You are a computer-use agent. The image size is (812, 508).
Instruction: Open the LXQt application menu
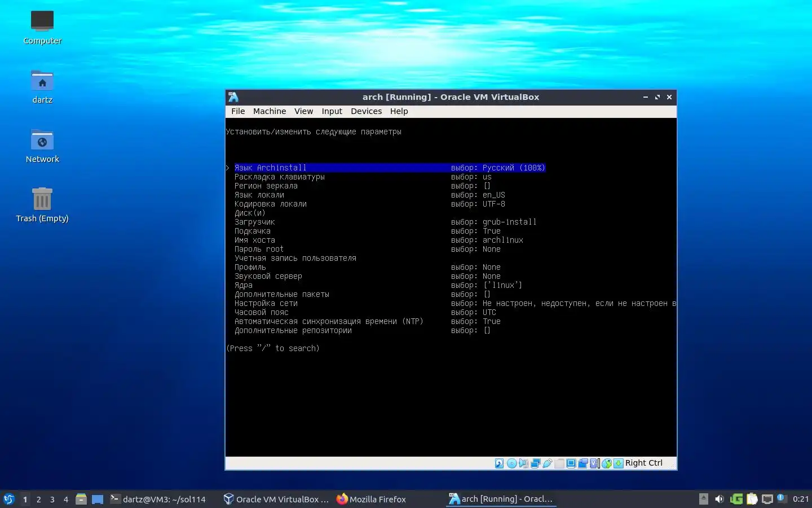tap(8, 499)
